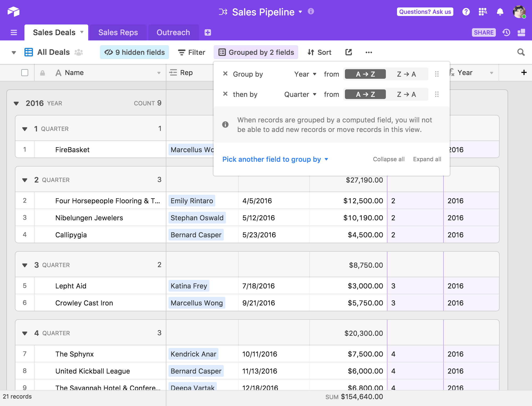532x406 pixels.
Task: Click the All Deals grid view icon
Action: click(29, 52)
